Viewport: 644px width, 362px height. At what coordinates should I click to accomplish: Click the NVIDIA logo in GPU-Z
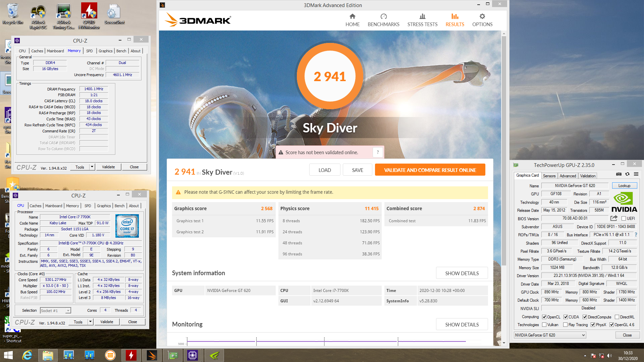click(624, 202)
